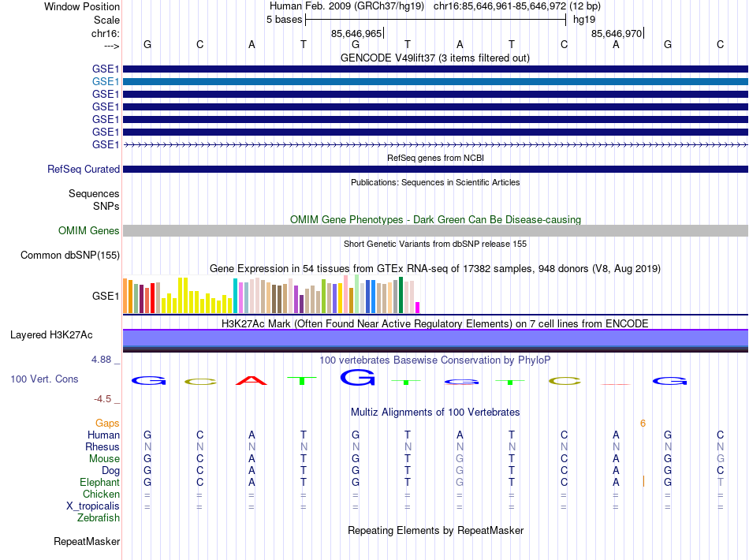Click the Multiz Alignments of 100 Vertebrates title
The image size is (749, 560).
(x=435, y=412)
